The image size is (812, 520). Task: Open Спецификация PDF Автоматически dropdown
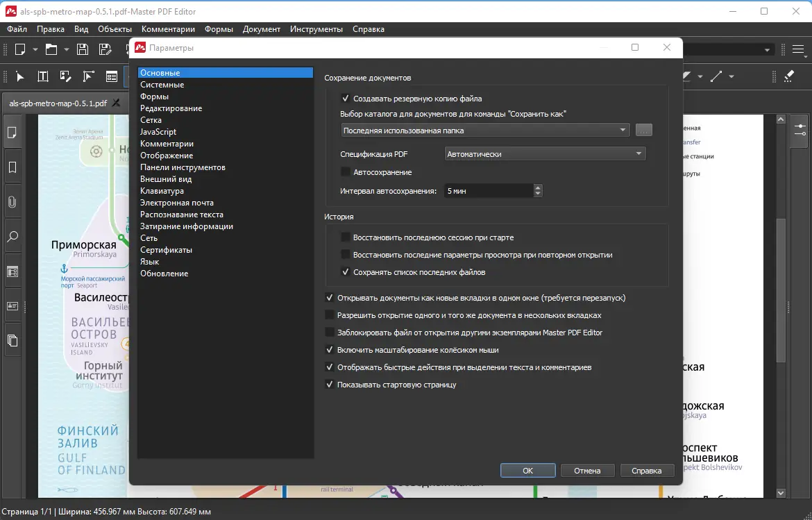(545, 154)
